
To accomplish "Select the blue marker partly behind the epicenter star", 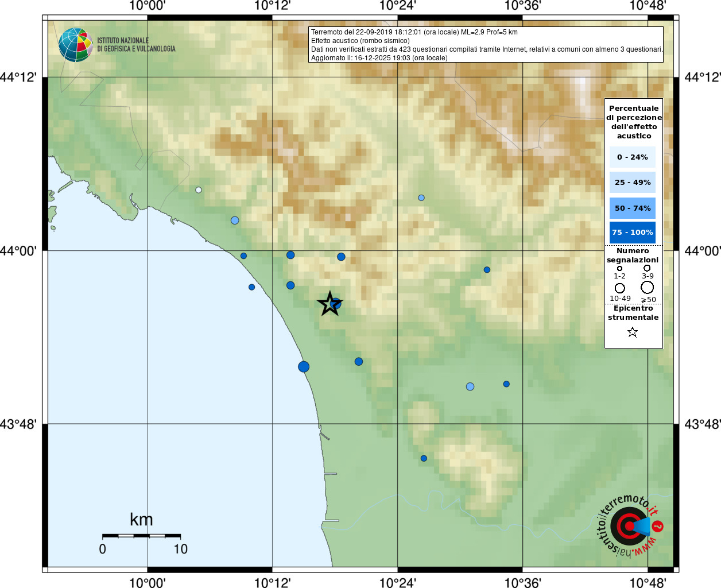I will pyautogui.click(x=337, y=304).
